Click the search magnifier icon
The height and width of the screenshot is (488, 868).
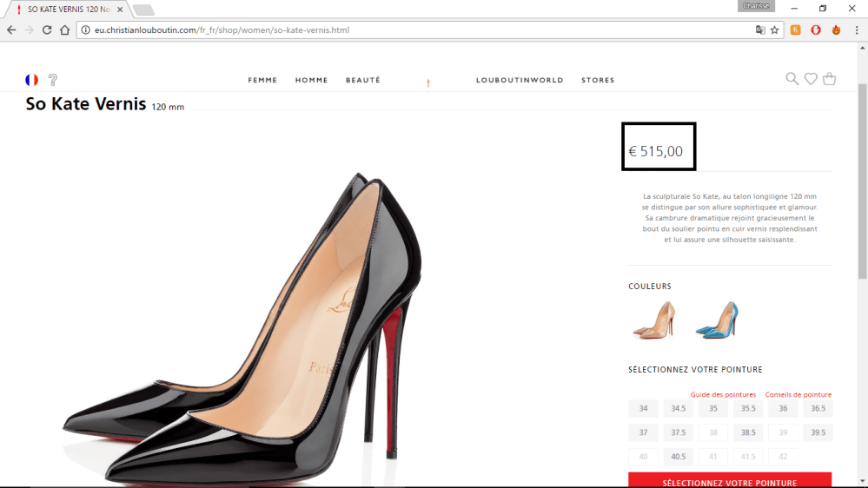coord(792,79)
